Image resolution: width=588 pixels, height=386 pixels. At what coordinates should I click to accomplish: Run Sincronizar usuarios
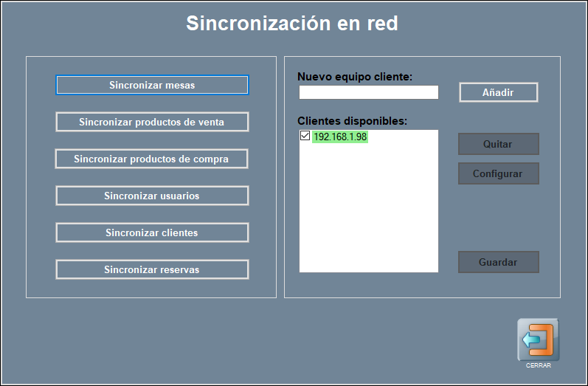pyautogui.click(x=152, y=196)
